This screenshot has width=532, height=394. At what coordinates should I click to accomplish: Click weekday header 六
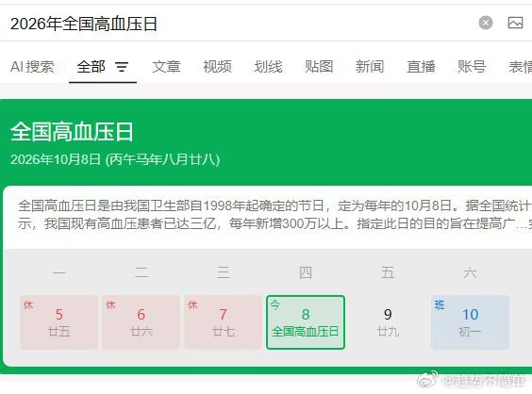pyautogui.click(x=471, y=272)
